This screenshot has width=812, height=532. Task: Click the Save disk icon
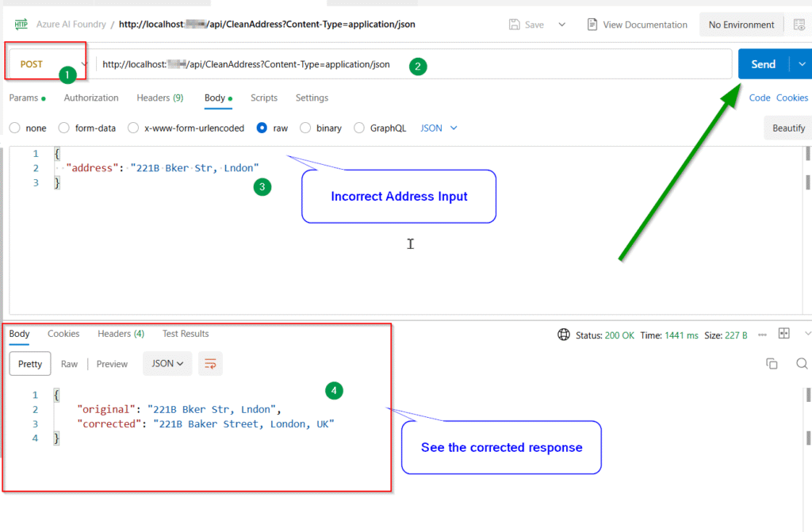tap(514, 25)
